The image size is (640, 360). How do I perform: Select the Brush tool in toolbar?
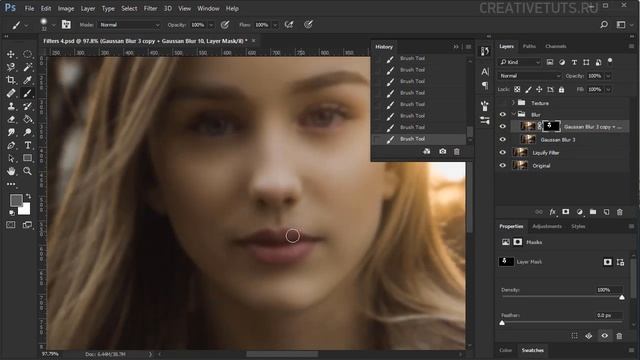pos(27,93)
